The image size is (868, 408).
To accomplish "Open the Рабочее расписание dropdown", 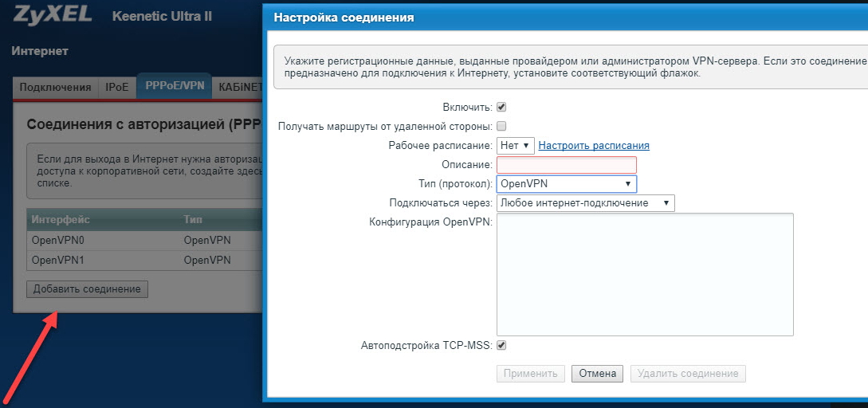I will point(515,146).
